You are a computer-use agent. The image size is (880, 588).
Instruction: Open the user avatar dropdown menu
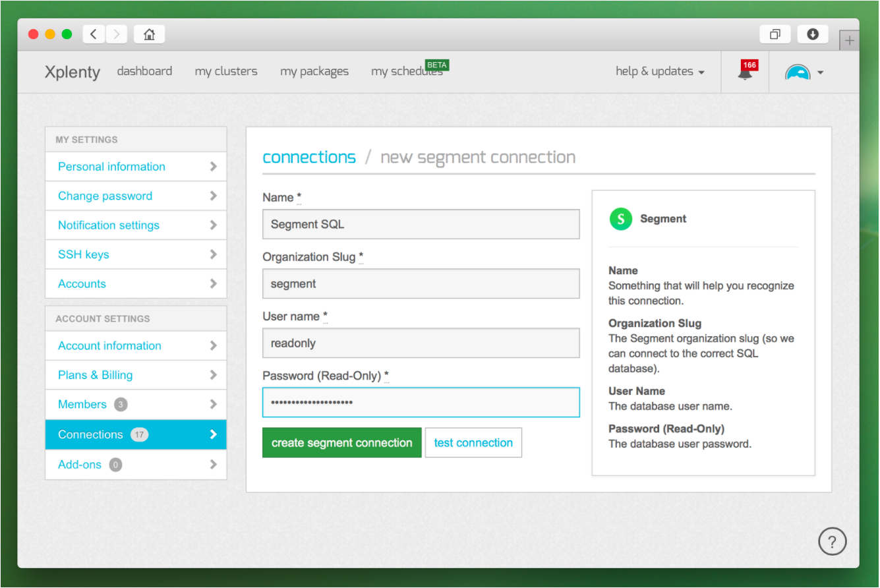(804, 72)
